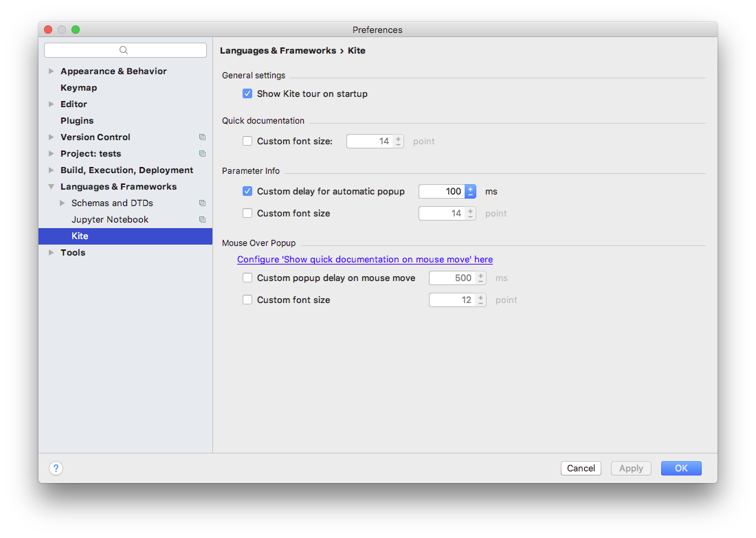The image size is (756, 538).
Task: Click the blue stepper on 100 ms delay
Action: pyautogui.click(x=471, y=192)
